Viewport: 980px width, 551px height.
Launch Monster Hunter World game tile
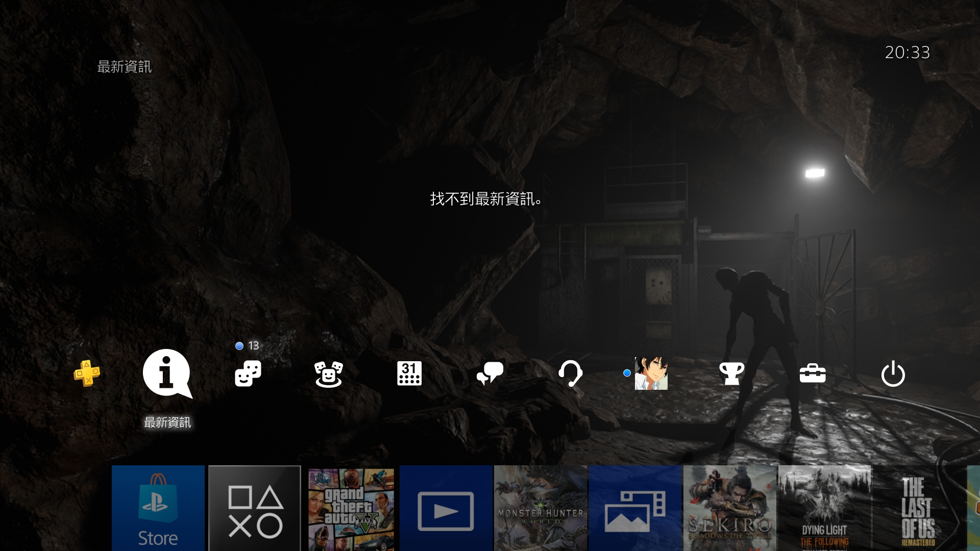click(x=541, y=508)
